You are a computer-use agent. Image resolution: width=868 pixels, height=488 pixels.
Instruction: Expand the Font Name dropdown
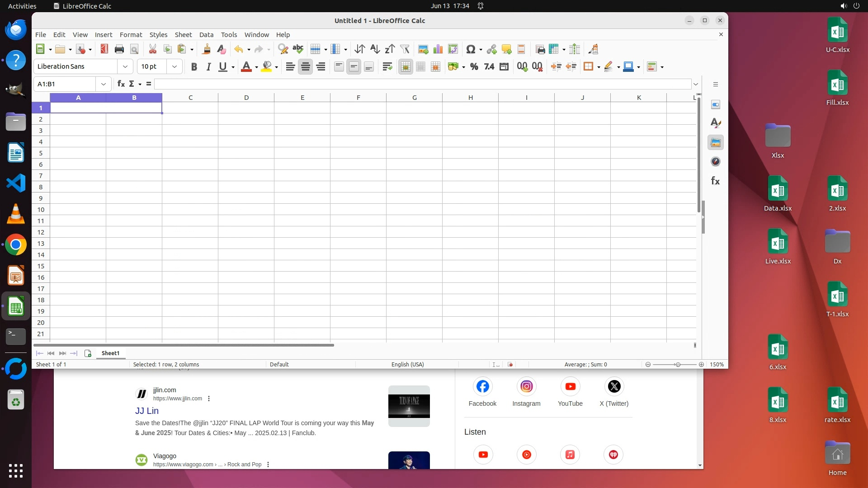(125, 67)
